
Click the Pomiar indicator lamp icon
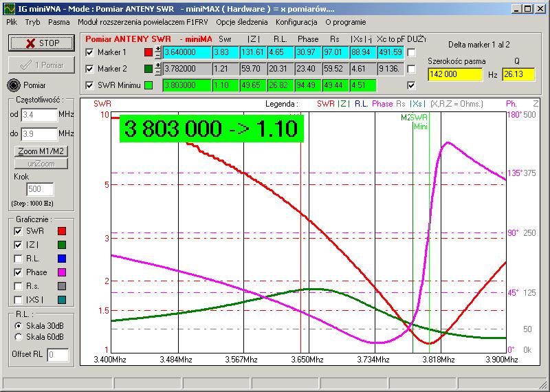tap(13, 85)
